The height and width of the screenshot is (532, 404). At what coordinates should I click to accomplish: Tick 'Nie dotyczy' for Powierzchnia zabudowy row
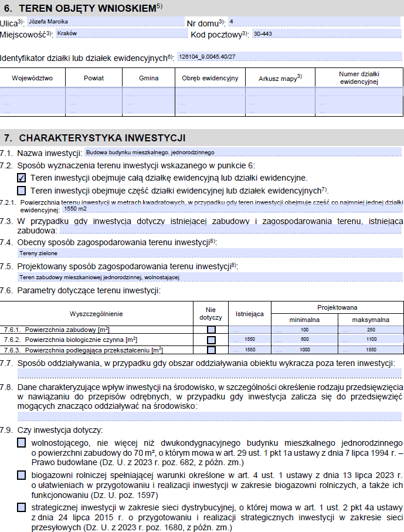pos(211,330)
